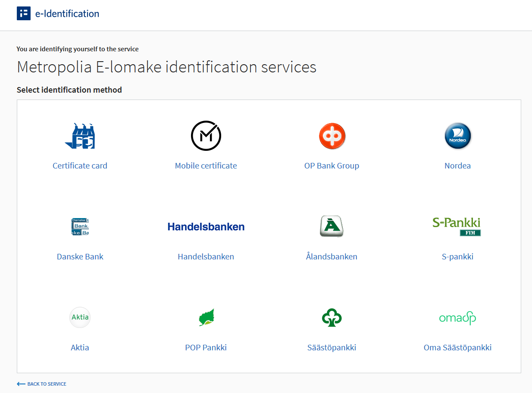Viewport: 532px width, 393px height.
Task: Choose the Ålandsbanken green logo icon
Action: pyautogui.click(x=332, y=227)
